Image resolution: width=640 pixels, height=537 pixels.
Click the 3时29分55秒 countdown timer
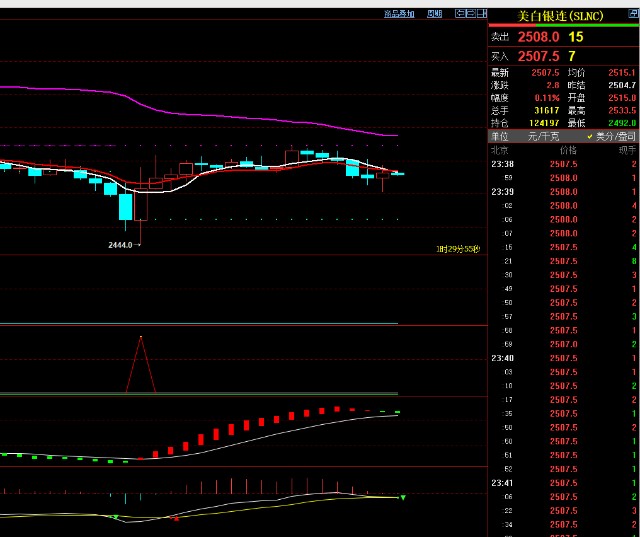click(x=458, y=248)
